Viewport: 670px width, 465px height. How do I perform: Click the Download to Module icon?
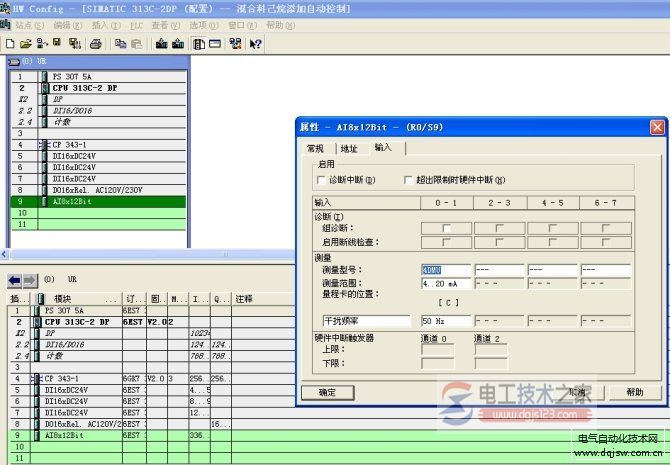[162, 44]
